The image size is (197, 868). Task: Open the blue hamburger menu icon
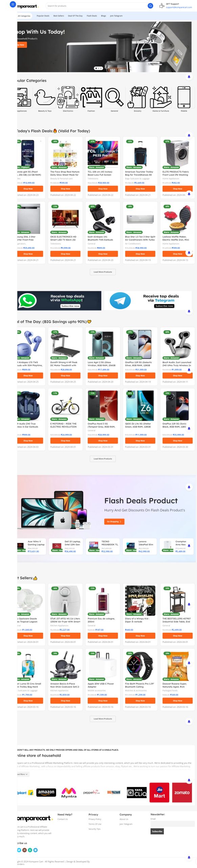pos(13,4)
